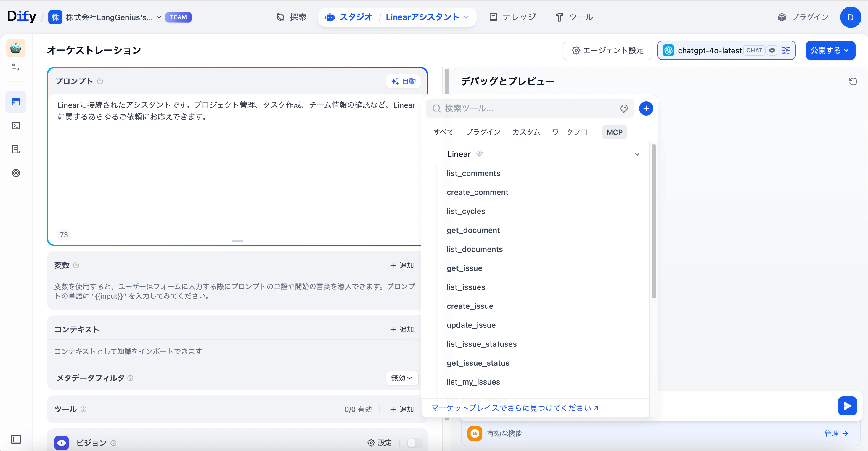Image resolution: width=868 pixels, height=451 pixels.
Task: Restart the debug preview conversation
Action: tap(853, 81)
